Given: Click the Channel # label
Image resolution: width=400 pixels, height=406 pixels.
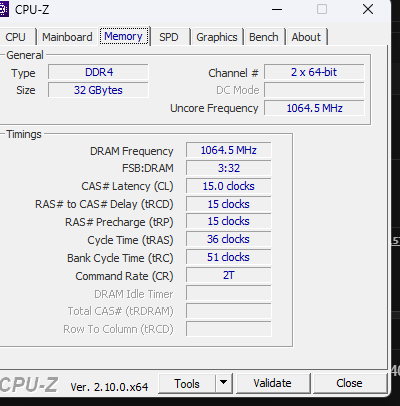Looking at the screenshot, I should pyautogui.click(x=233, y=73).
